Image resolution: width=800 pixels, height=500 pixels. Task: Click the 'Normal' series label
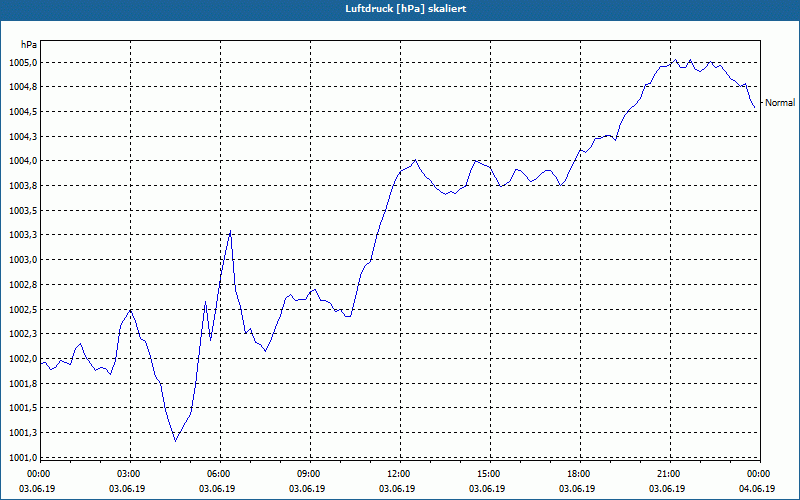pos(780,103)
